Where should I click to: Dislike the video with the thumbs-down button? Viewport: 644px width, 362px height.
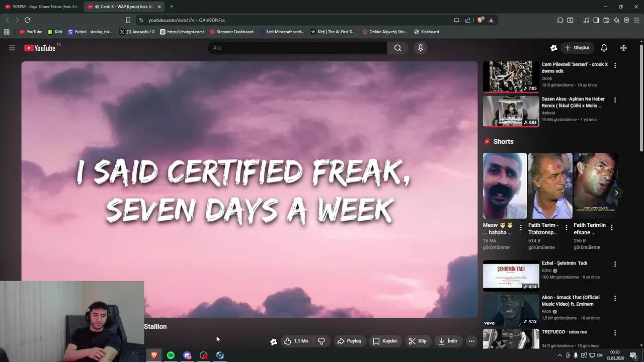(321, 341)
